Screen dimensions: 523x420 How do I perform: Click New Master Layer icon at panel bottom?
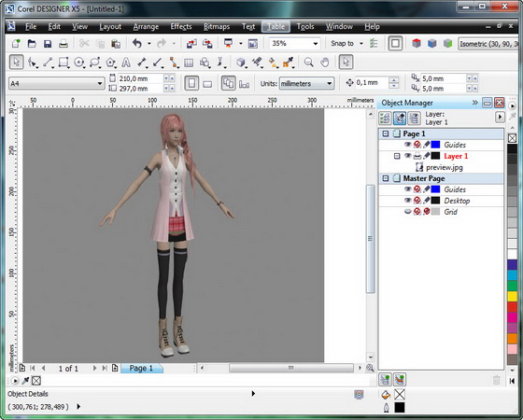(400, 379)
